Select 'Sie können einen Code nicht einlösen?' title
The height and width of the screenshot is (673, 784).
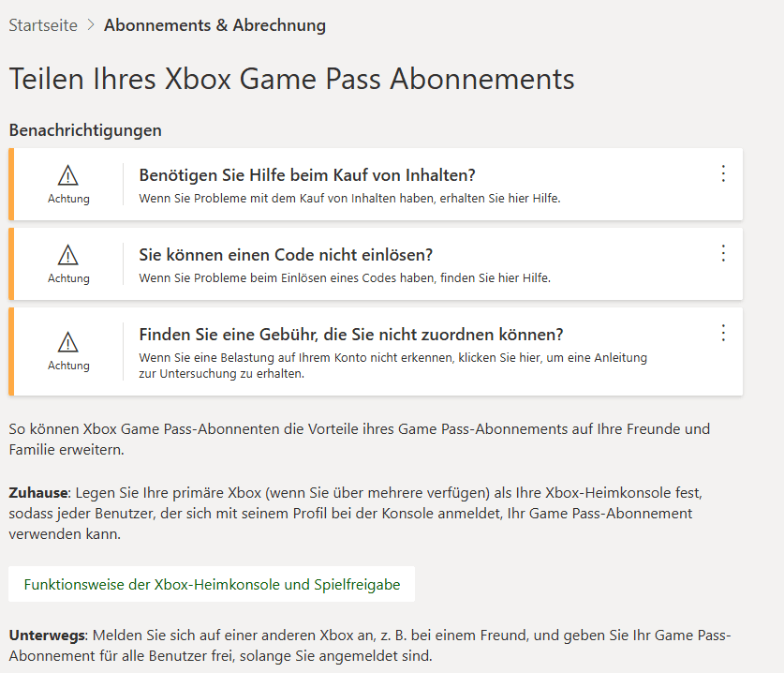coord(286,255)
